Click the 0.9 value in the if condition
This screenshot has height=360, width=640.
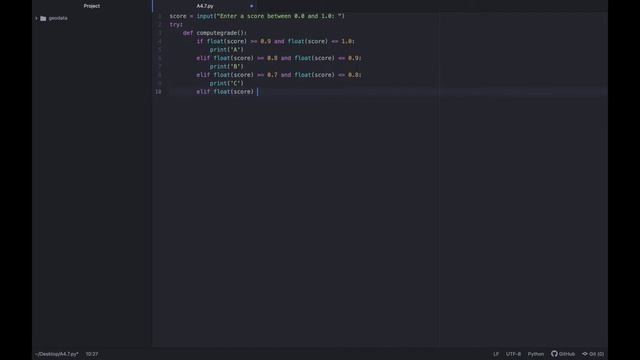pyautogui.click(x=265, y=42)
